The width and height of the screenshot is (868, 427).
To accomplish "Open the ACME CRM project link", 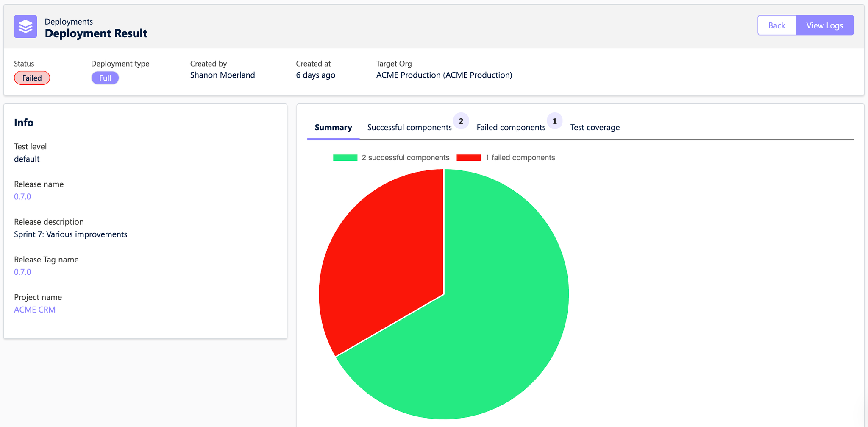I will click(x=35, y=310).
